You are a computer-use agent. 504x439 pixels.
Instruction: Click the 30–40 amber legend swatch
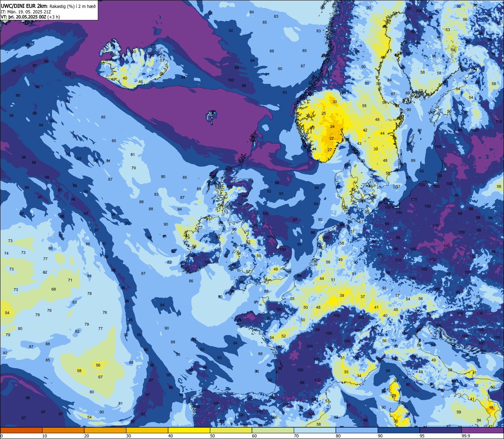[147, 430]
